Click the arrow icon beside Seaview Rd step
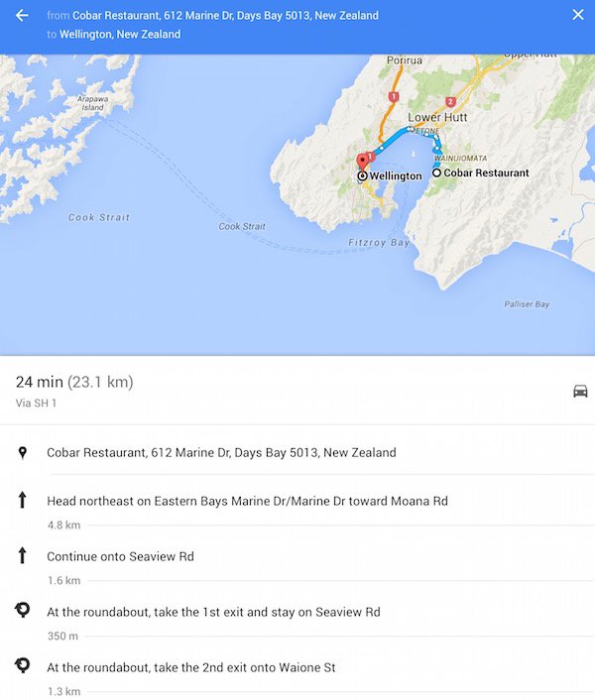Screen dimensions: 595x700 [23, 555]
